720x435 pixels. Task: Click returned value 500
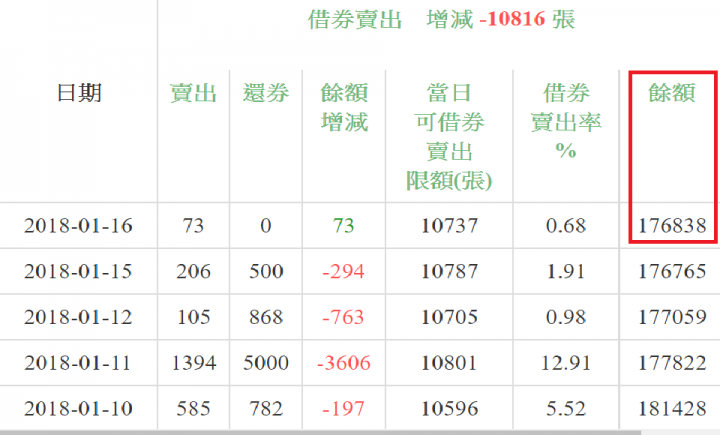(266, 271)
